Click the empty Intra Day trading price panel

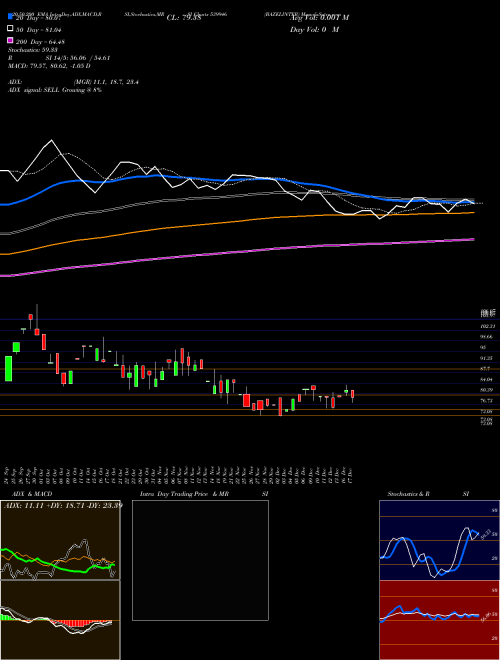coord(200,560)
